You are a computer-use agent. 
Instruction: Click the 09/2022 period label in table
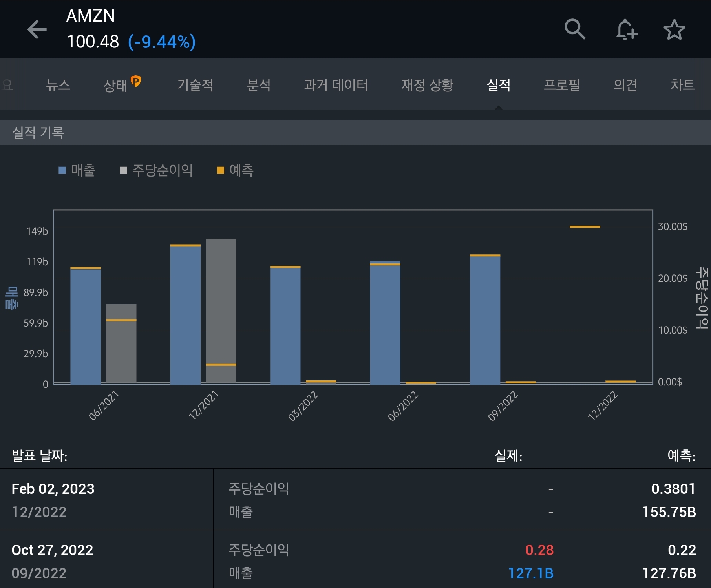[39, 573]
